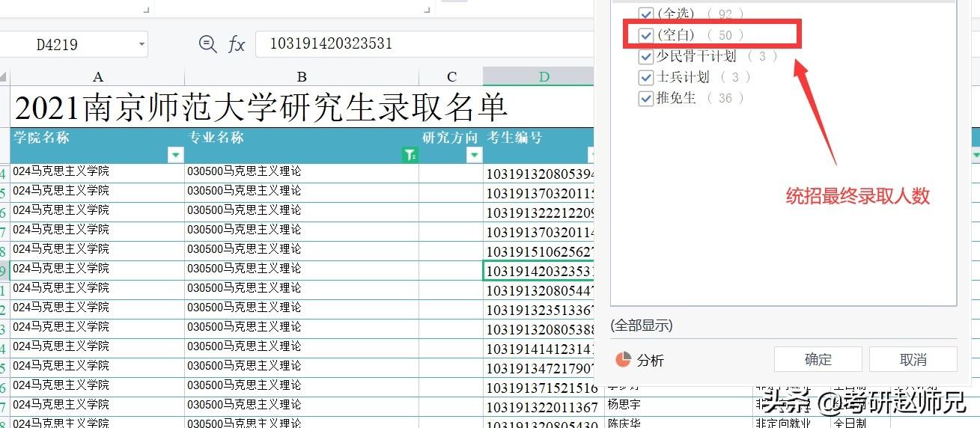
Task: Open the 学院名称 column filter dropdown
Action: click(176, 155)
